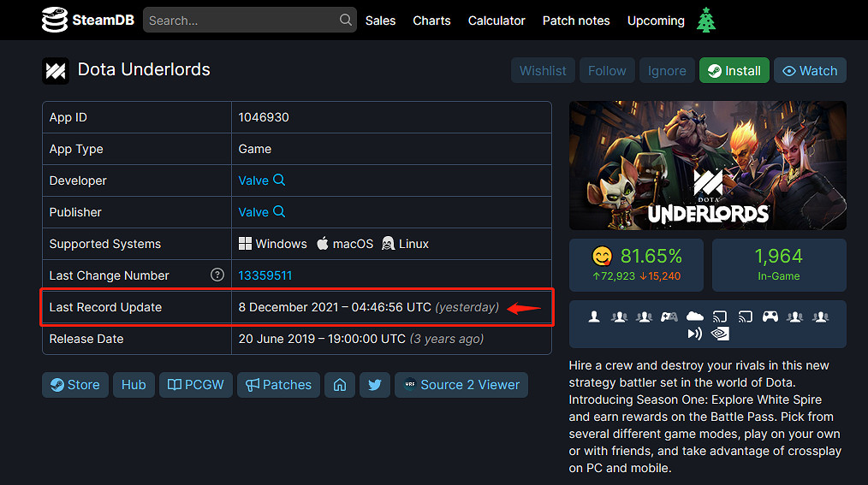Toggle Wishlist for Dota Underlords
Screen dimensions: 868x485
pos(543,71)
